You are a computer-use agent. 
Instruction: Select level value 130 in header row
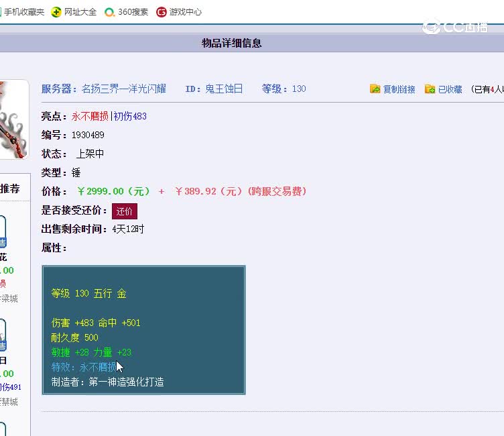[x=299, y=89]
